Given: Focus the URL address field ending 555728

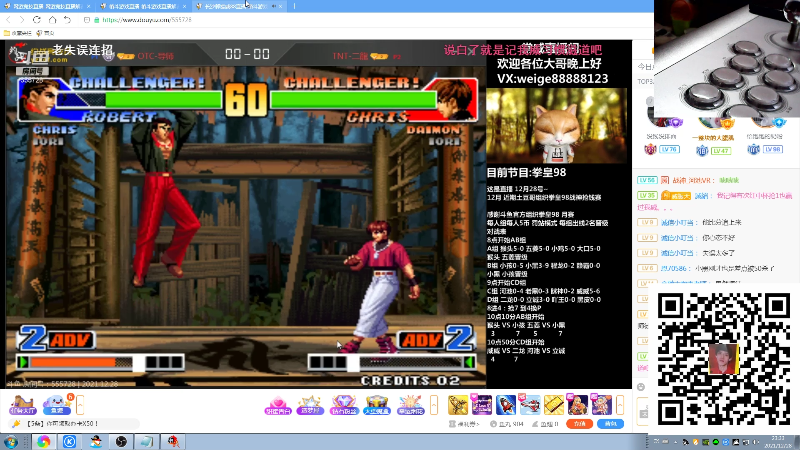Looking at the screenshot, I should (x=147, y=20).
